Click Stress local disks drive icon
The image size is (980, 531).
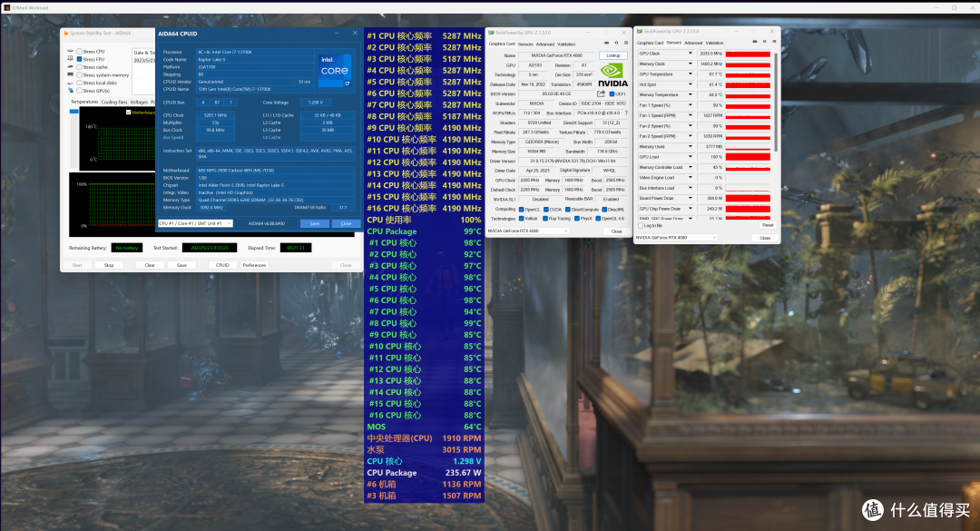click(71, 83)
